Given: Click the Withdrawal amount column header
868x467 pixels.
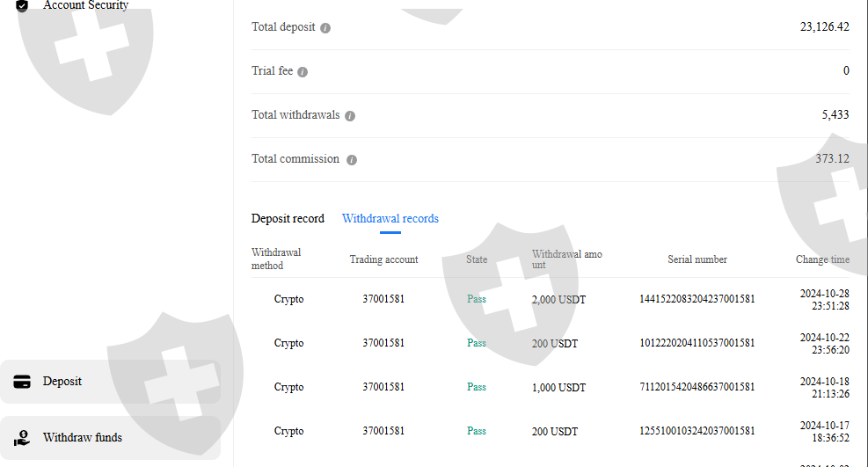Looking at the screenshot, I should (567, 259).
